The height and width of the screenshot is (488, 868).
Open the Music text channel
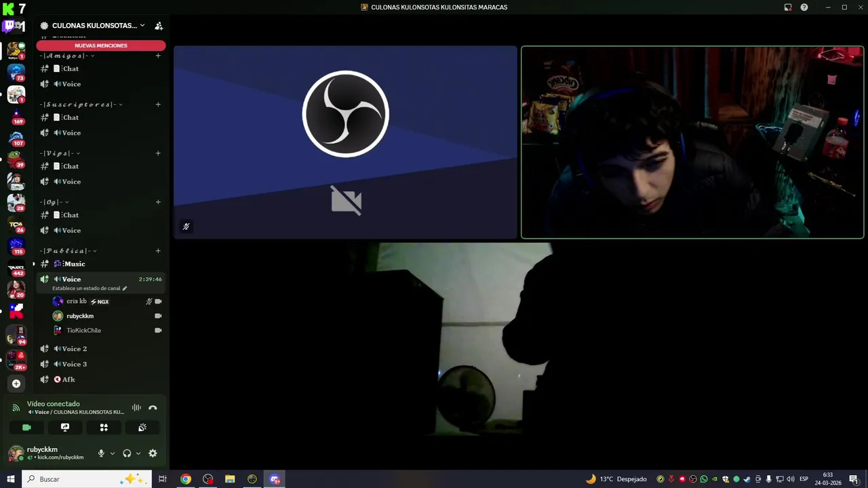(101, 264)
